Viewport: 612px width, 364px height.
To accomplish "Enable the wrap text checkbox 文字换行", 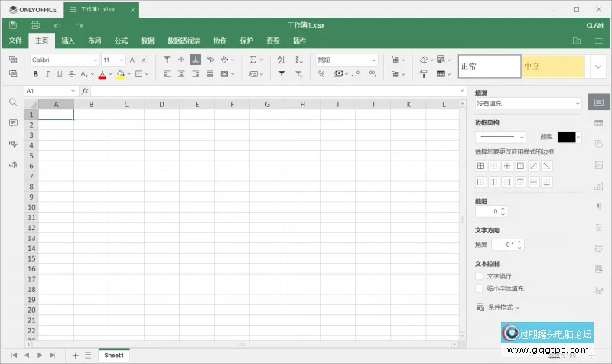I will (x=479, y=276).
